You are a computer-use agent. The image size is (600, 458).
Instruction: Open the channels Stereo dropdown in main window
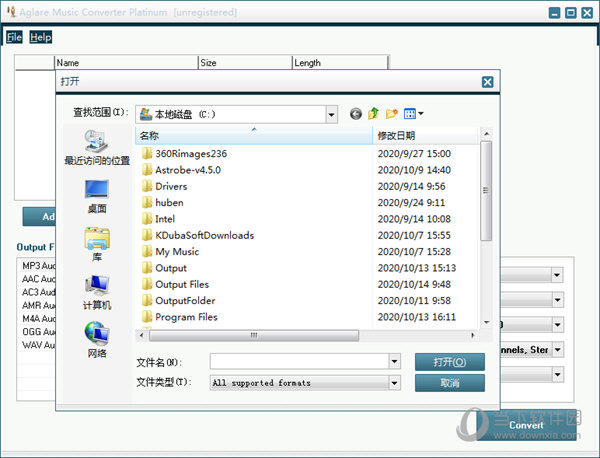[557, 349]
